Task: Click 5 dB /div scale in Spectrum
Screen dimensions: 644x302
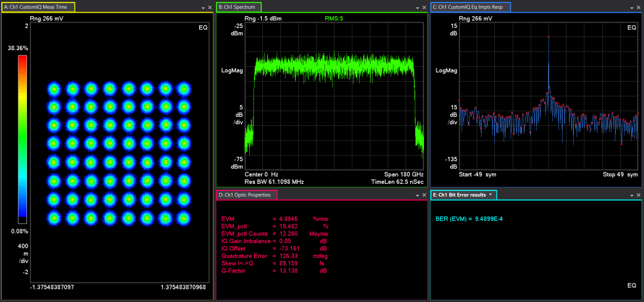Action: pos(237,115)
